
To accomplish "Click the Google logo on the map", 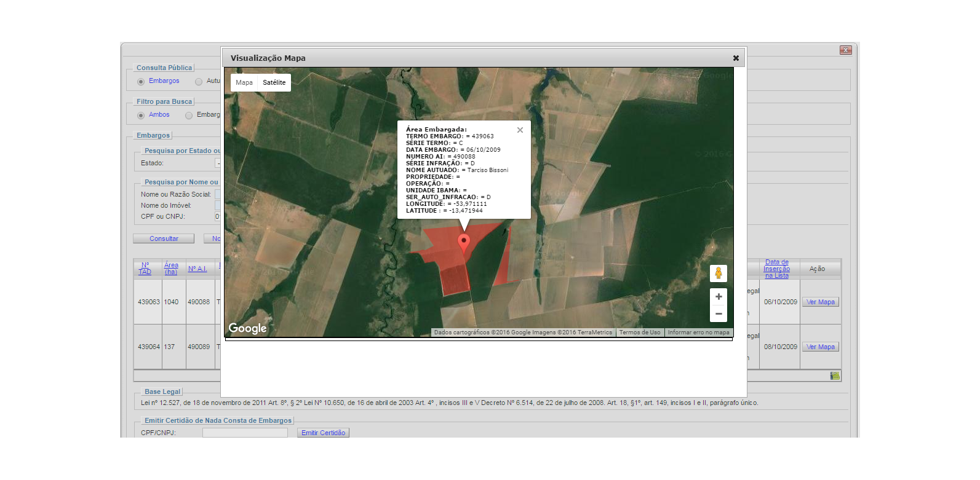I will click(247, 328).
